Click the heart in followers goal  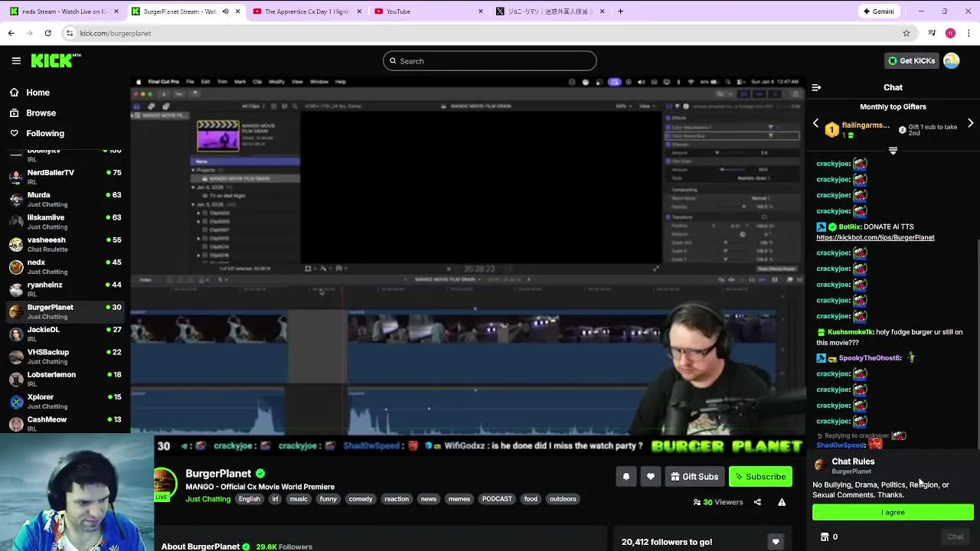pyautogui.click(x=776, y=542)
